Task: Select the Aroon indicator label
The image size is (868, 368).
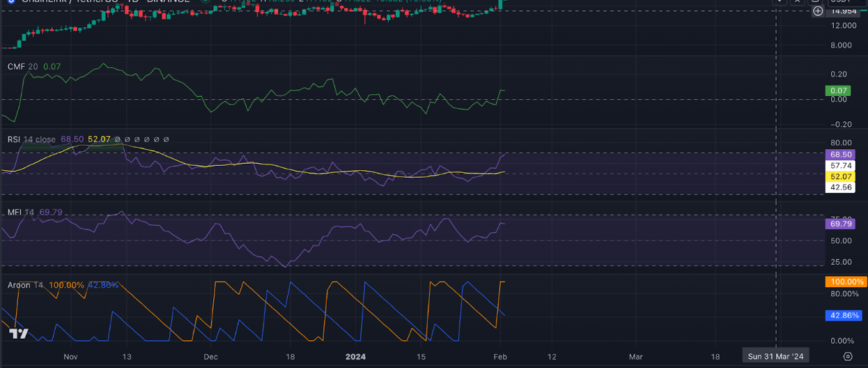Action: pos(19,285)
